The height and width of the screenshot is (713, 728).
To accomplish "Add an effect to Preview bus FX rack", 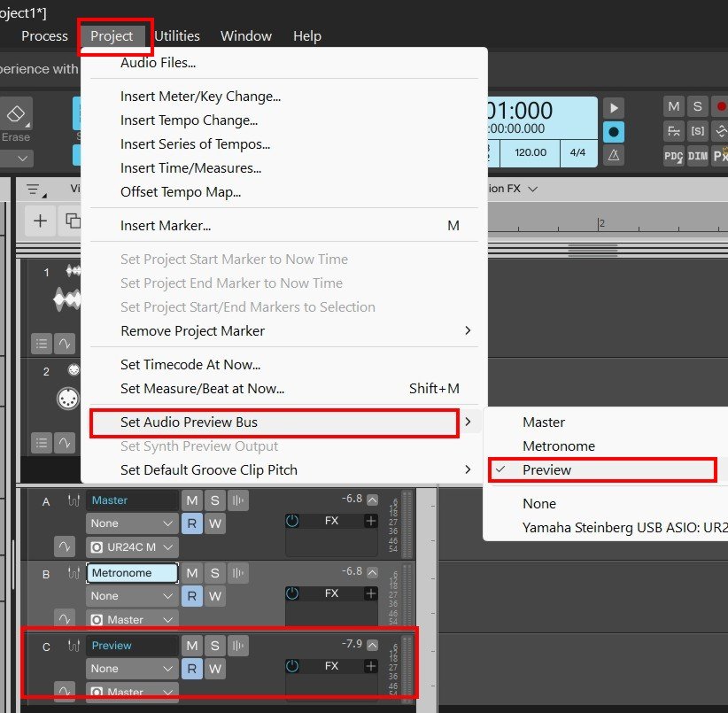I will coord(370,666).
